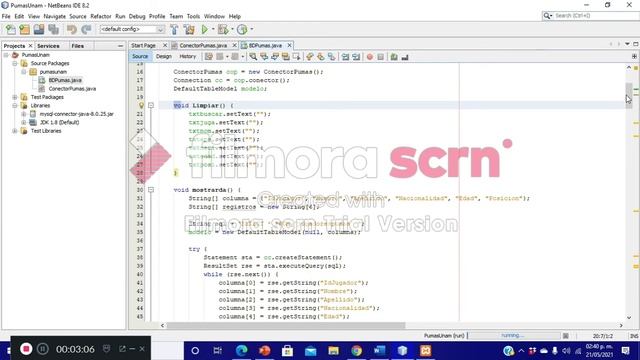Switch to the Start Page tab
Screen dimensions: 640x360
pyautogui.click(x=143, y=45)
